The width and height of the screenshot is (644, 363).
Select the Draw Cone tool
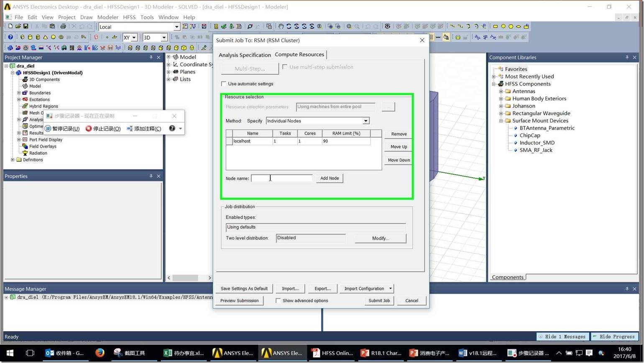45,37
